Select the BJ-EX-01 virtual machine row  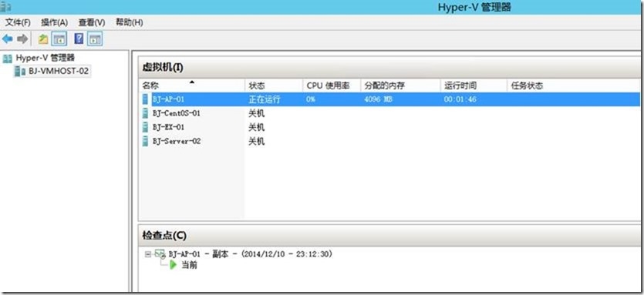coord(389,127)
